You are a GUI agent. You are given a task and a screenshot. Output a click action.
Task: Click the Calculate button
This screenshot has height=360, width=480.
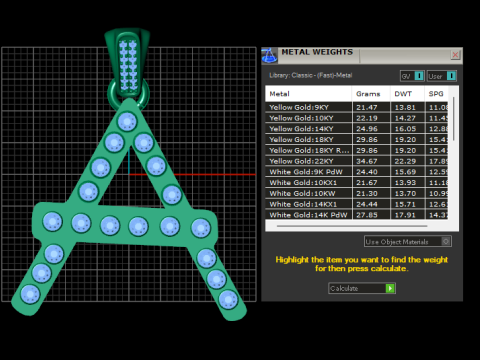(x=362, y=288)
